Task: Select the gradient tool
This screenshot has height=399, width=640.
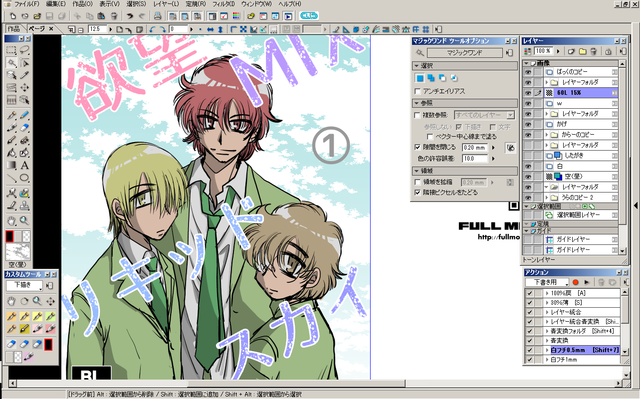Action: pos(11,165)
